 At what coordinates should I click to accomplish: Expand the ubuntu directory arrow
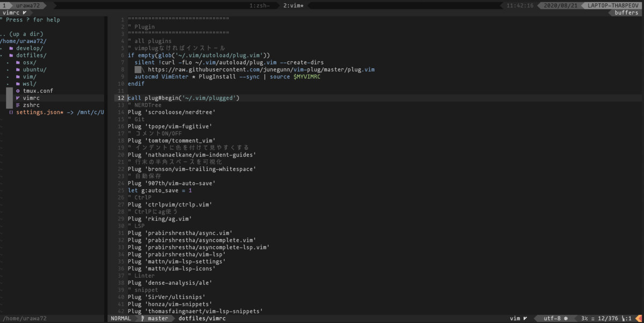point(9,70)
